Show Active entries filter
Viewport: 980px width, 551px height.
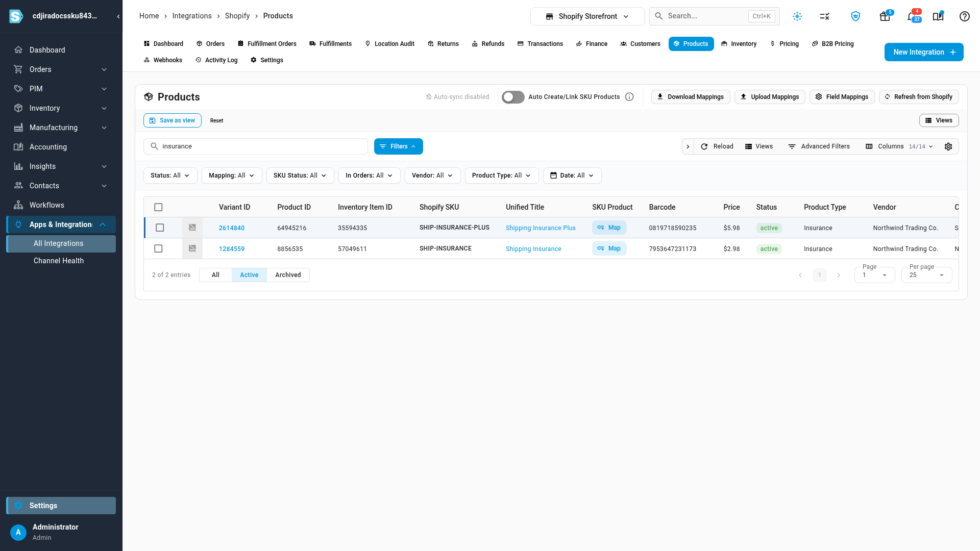[249, 275]
